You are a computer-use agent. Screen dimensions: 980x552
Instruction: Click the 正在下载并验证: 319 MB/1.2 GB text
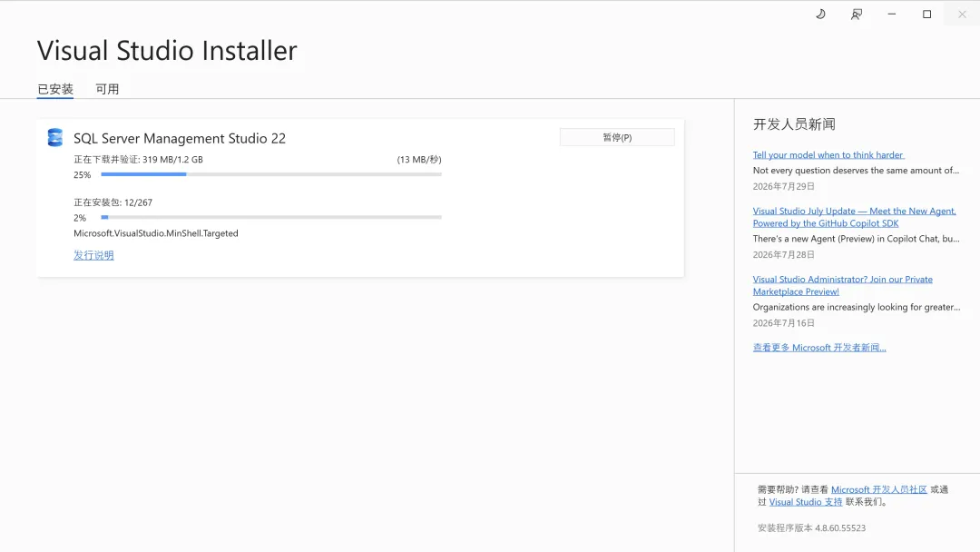click(138, 160)
